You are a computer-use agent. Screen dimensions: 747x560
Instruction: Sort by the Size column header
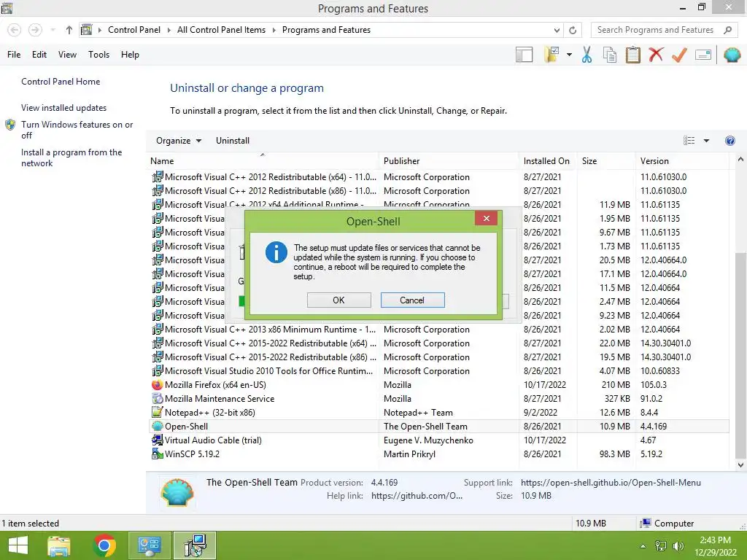click(605, 161)
